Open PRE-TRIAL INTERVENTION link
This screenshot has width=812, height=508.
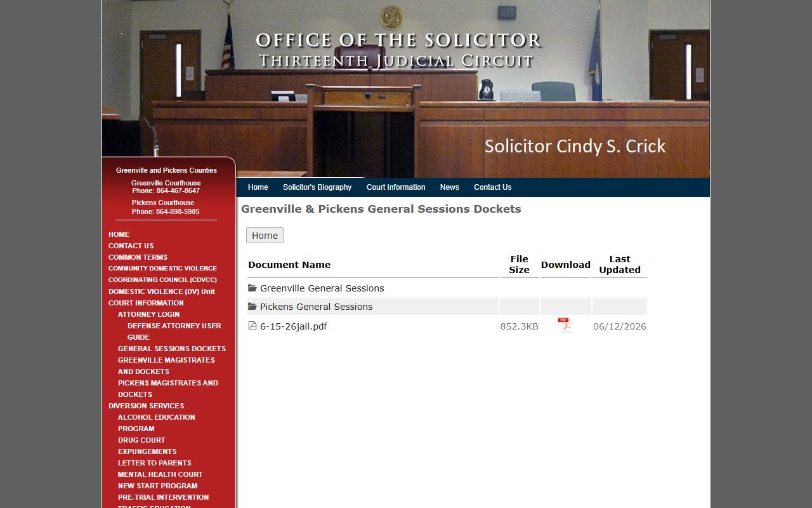coord(163,497)
